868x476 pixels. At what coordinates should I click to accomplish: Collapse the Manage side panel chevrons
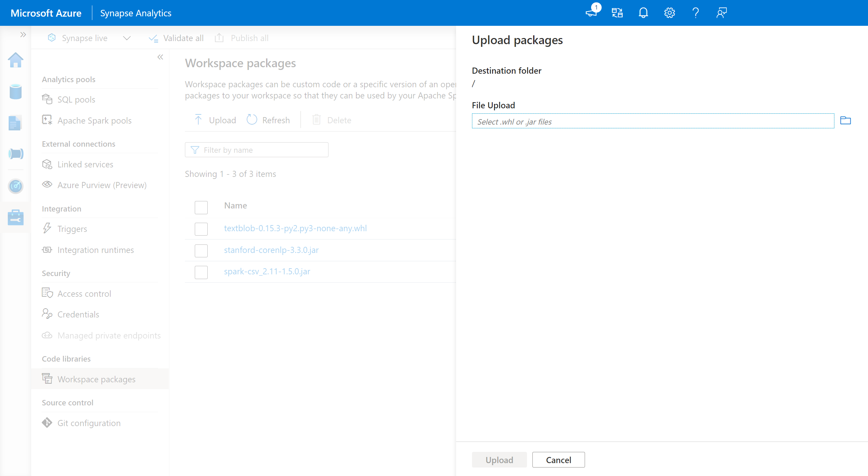tap(160, 57)
